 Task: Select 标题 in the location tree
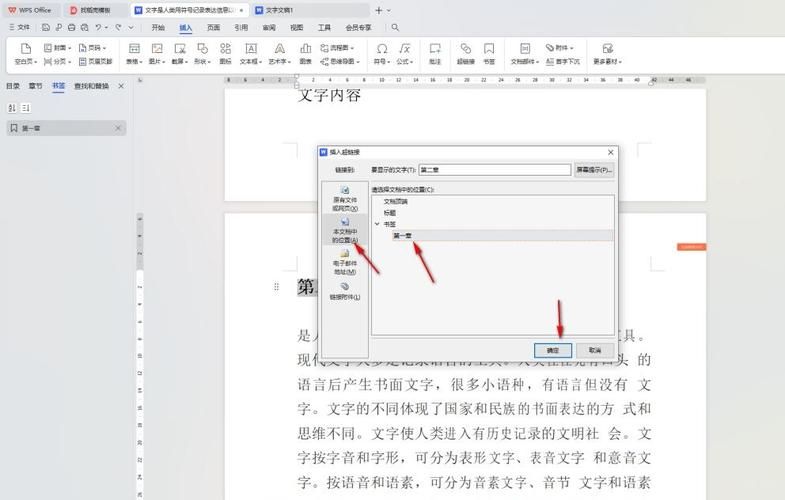click(389, 213)
